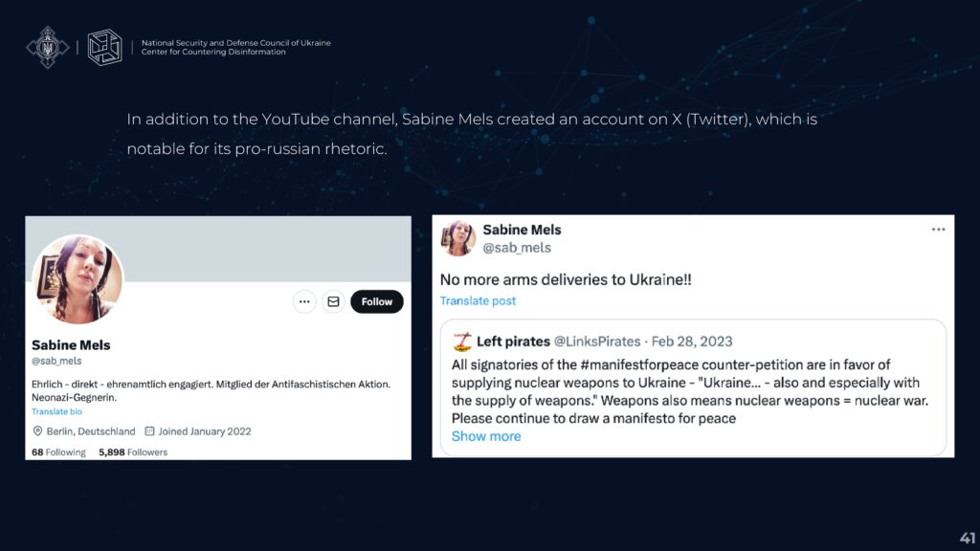Expand quoted tweet with Show more
Image resolution: width=980 pixels, height=551 pixels.
coord(486,436)
